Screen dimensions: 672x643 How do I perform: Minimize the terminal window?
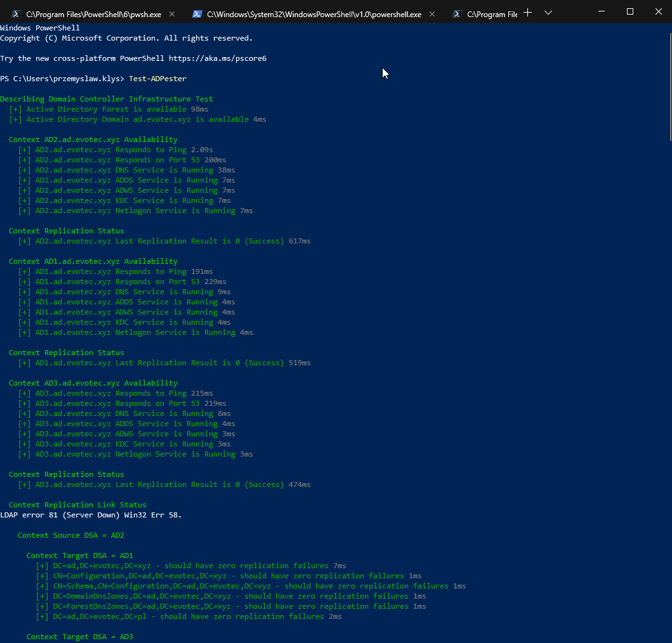(x=600, y=11)
